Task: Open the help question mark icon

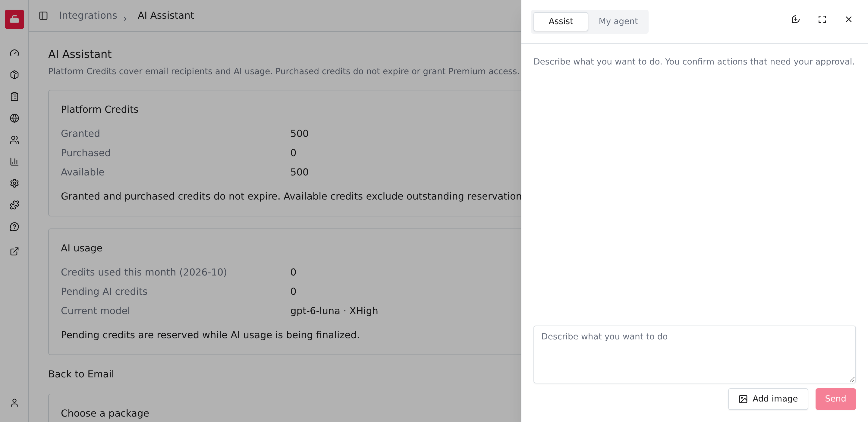Action: pos(14,227)
